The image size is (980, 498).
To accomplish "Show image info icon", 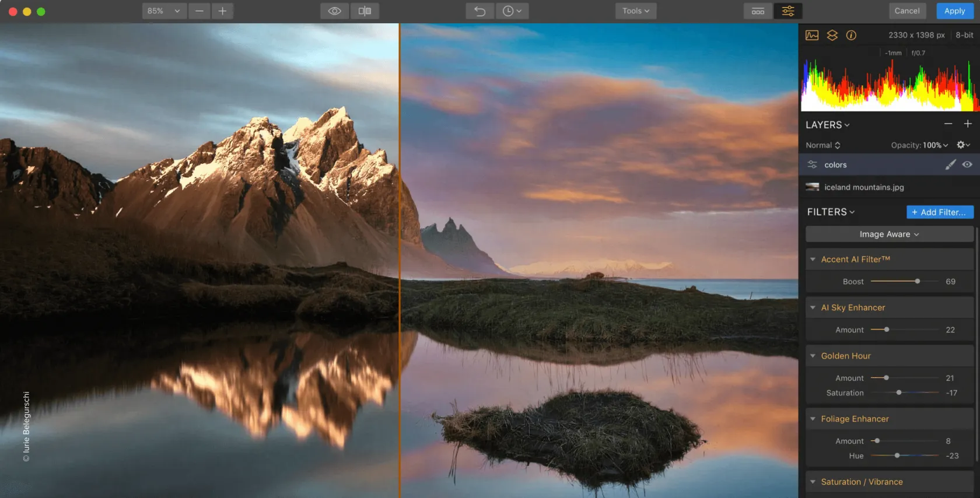I will tap(851, 35).
